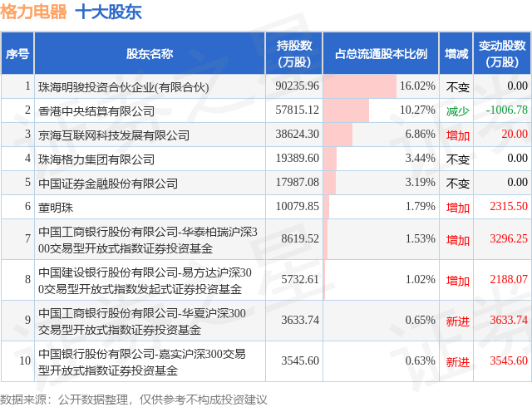The width and height of the screenshot is (532, 407).
Task: Select shareholder 中国证券金融股份有限公司
Action: pos(108,184)
